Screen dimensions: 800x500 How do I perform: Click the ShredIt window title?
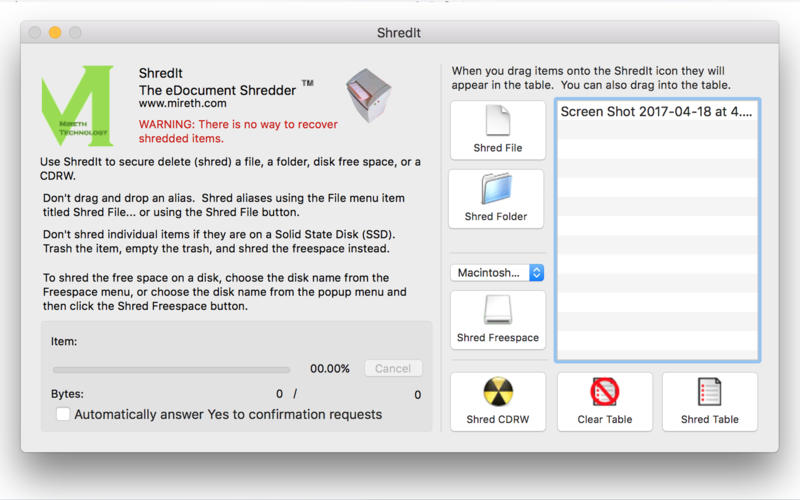(x=399, y=33)
